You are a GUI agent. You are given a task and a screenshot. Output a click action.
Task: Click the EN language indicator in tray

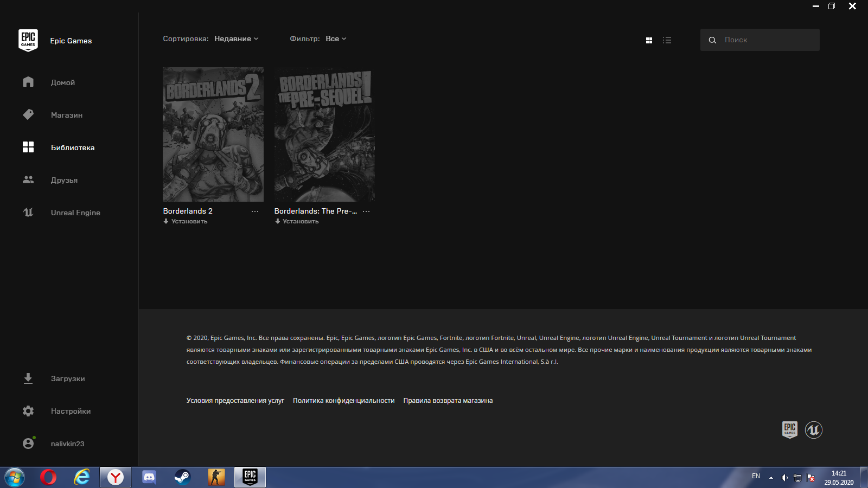pyautogui.click(x=756, y=476)
